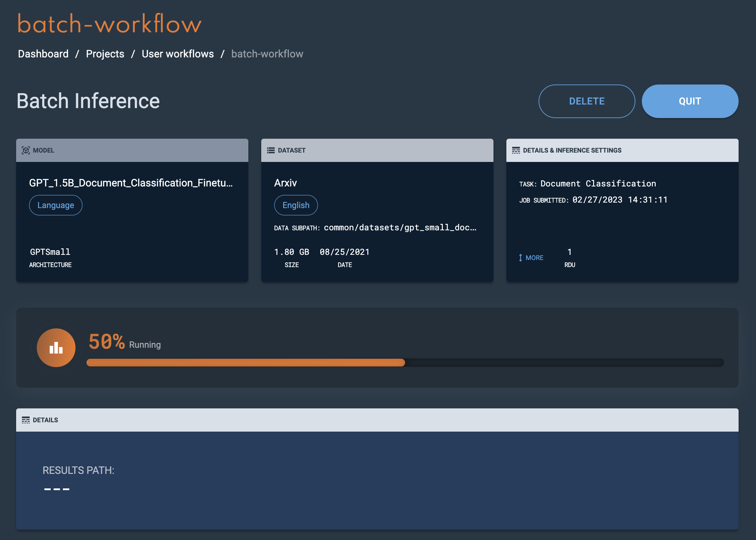Screen dimensions: 756x540
Task: Click the batch-workflow page title
Action: click(x=109, y=24)
